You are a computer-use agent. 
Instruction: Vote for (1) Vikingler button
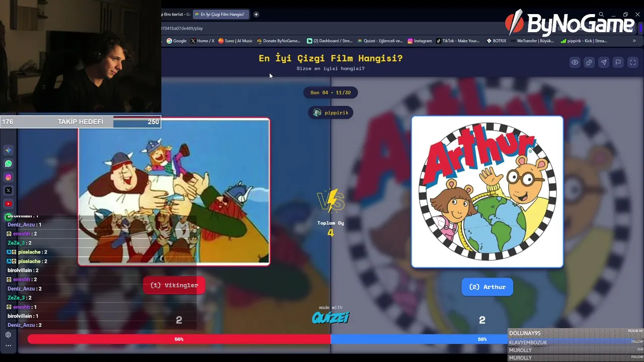click(174, 285)
